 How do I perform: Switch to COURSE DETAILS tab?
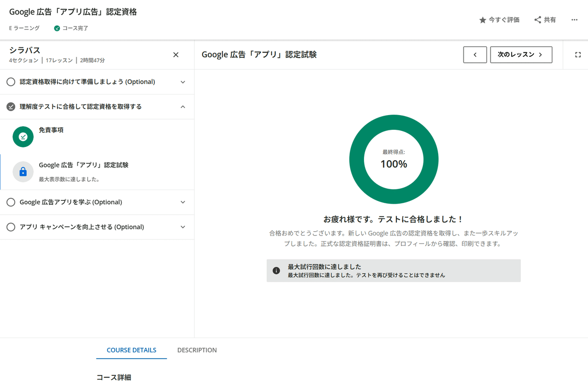coord(131,350)
